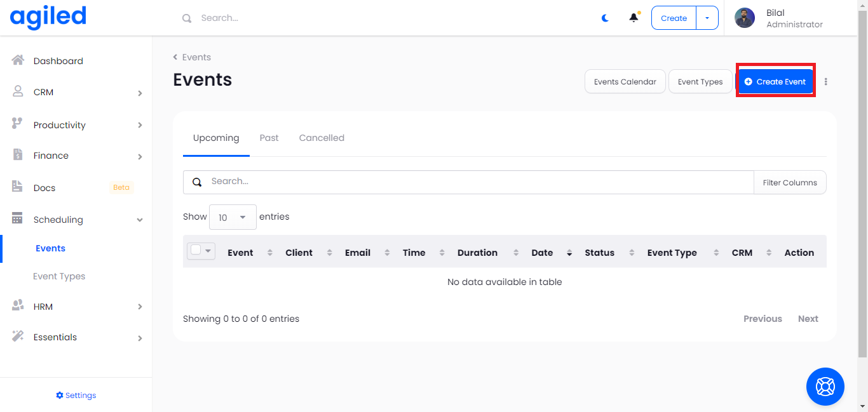Open the Events Calendar view
This screenshot has height=412, width=868.
click(625, 81)
